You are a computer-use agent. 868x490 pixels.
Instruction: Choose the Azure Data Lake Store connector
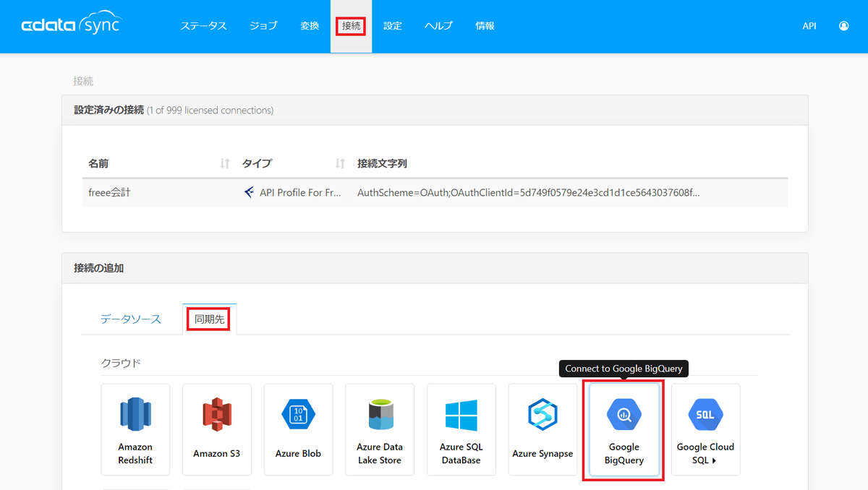pyautogui.click(x=380, y=429)
